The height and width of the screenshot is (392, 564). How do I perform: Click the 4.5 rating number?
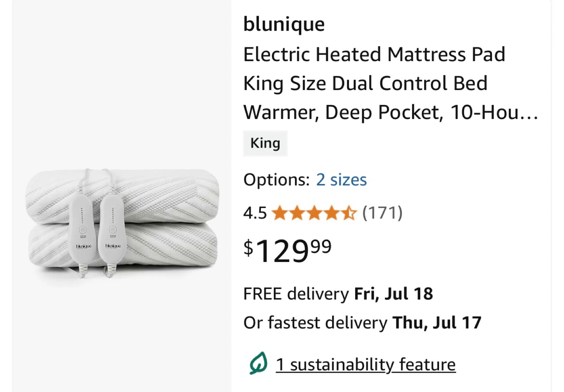255,213
